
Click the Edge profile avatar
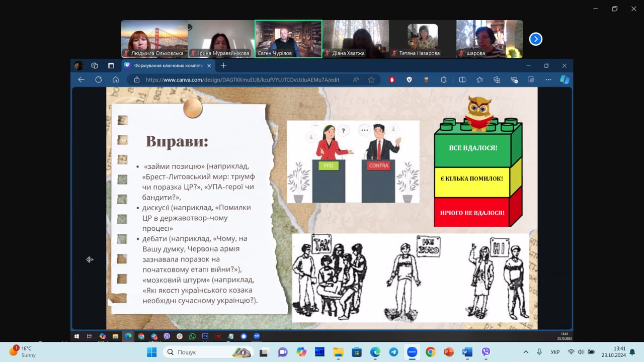pos(79,65)
